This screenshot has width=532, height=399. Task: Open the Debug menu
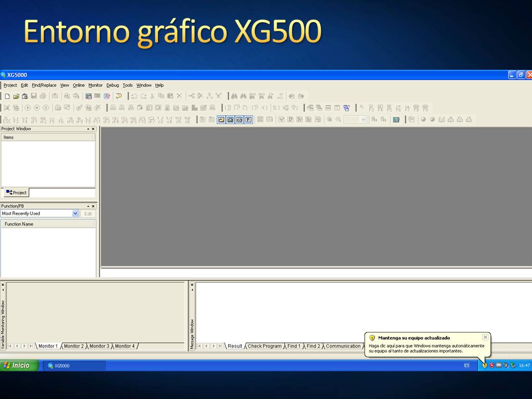pyautogui.click(x=112, y=85)
